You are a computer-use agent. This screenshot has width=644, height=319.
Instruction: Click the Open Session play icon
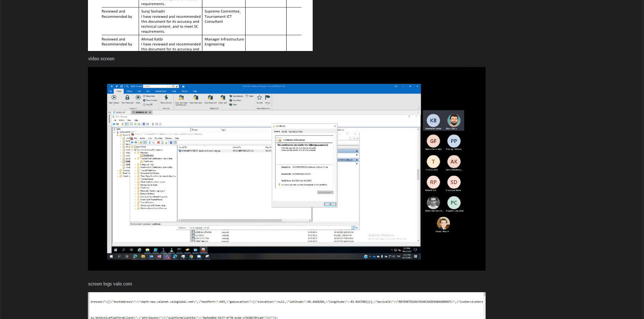pyautogui.click(x=114, y=98)
